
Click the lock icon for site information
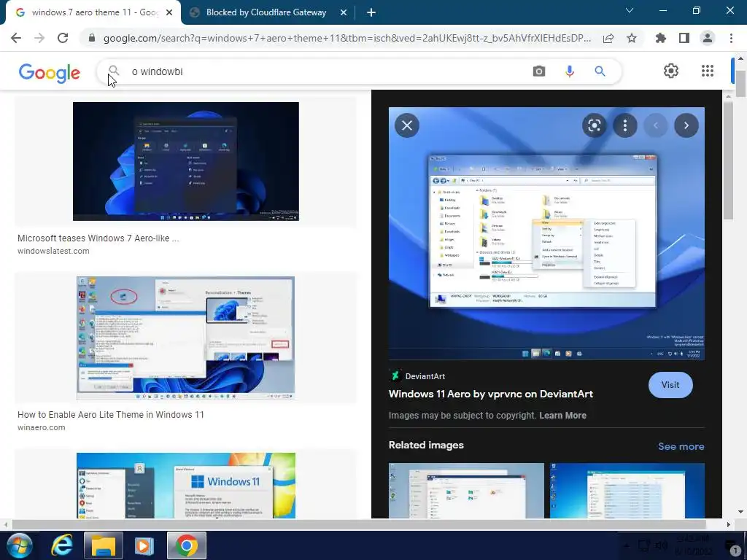pyautogui.click(x=92, y=38)
